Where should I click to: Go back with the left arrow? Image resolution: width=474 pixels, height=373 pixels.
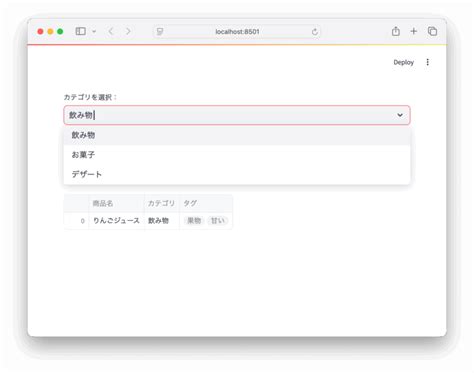click(x=111, y=31)
